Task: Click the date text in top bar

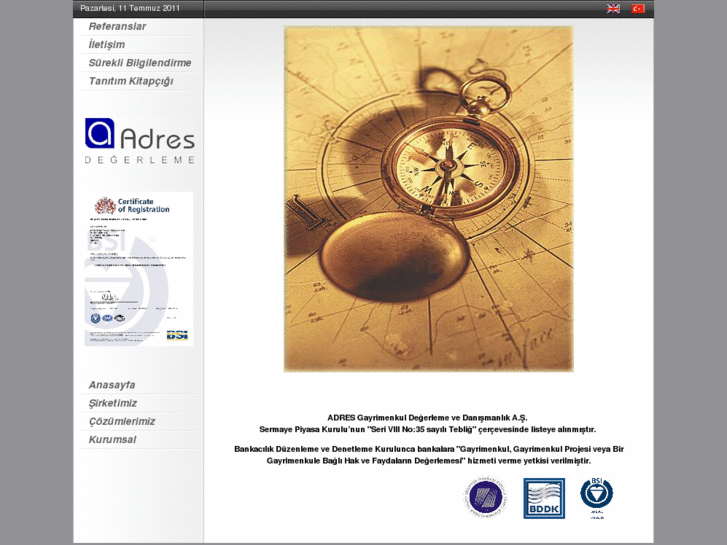Action: [x=132, y=8]
